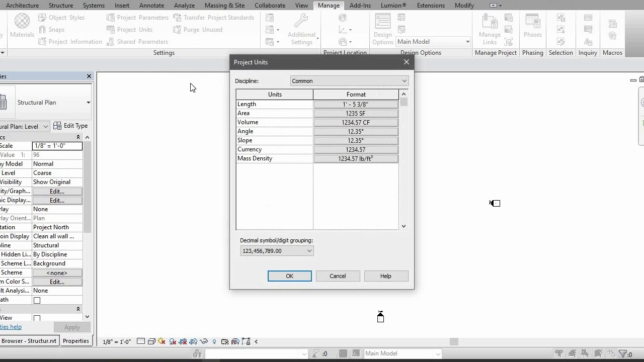Click the Reveal Hidden Elements lightbulb icon
Image resolution: width=644 pixels, height=362 pixels.
click(x=214, y=341)
